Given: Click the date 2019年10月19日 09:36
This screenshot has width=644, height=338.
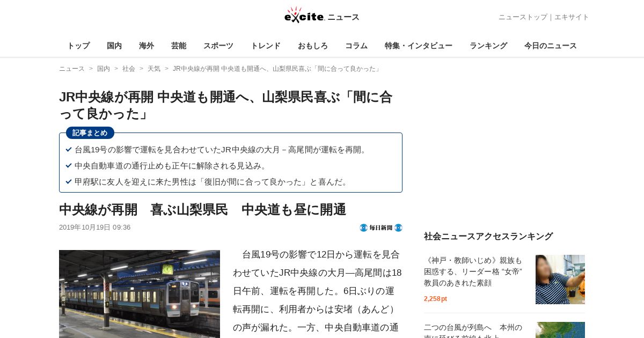Looking at the screenshot, I should 95,227.
